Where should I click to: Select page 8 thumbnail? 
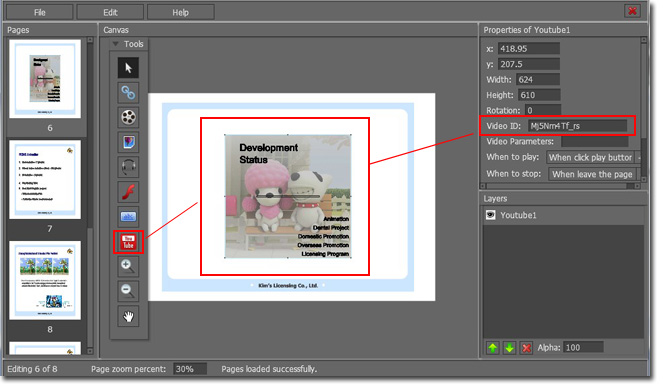point(45,280)
